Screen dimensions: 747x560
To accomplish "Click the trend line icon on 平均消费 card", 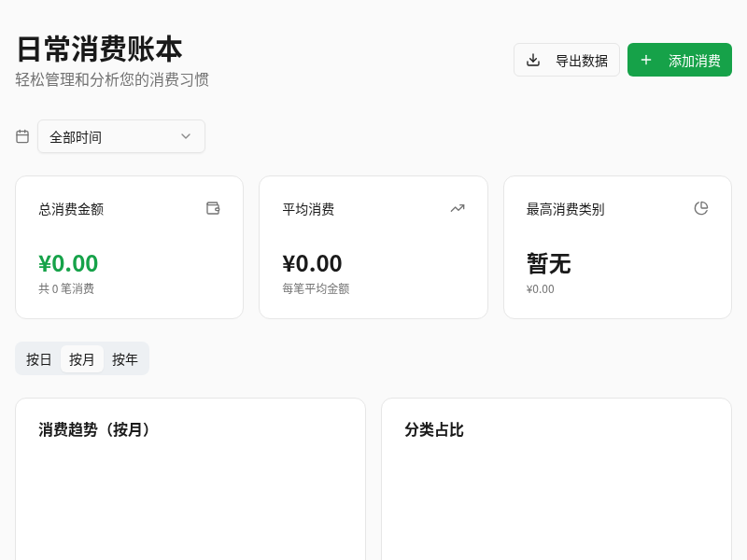I will click(458, 208).
